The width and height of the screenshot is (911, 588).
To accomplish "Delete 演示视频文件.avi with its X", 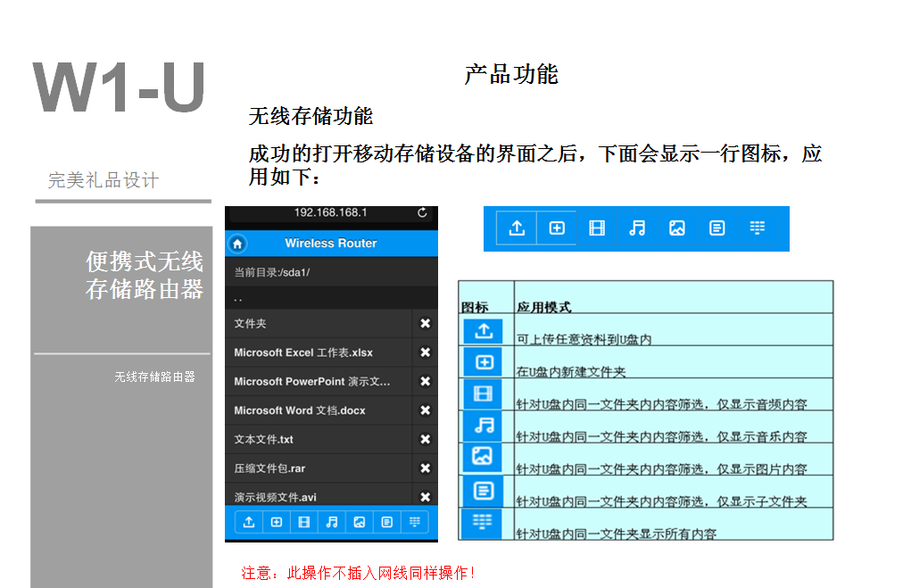I will coord(426,497).
